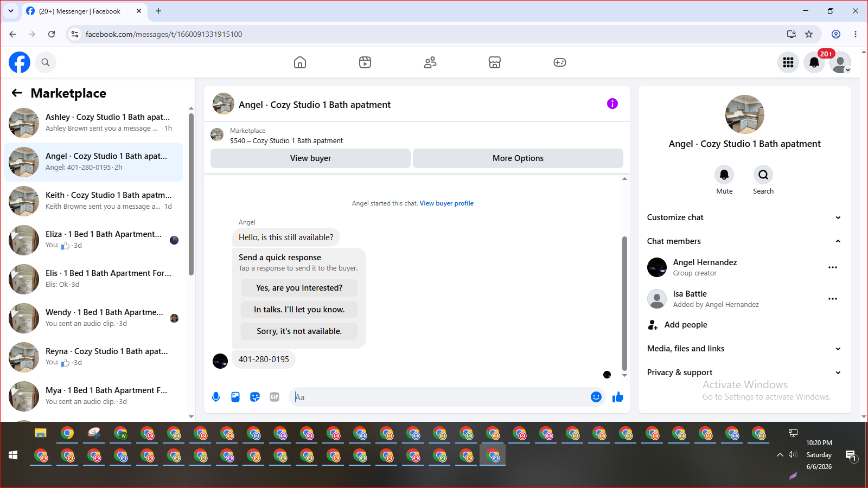Click the Add people icon
Screen dimensions: 868x488
pos(653,325)
